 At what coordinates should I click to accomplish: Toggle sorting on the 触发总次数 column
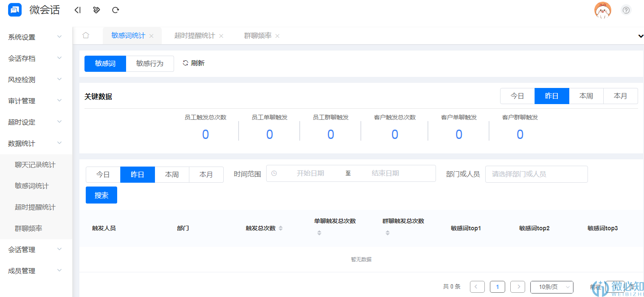click(x=281, y=228)
